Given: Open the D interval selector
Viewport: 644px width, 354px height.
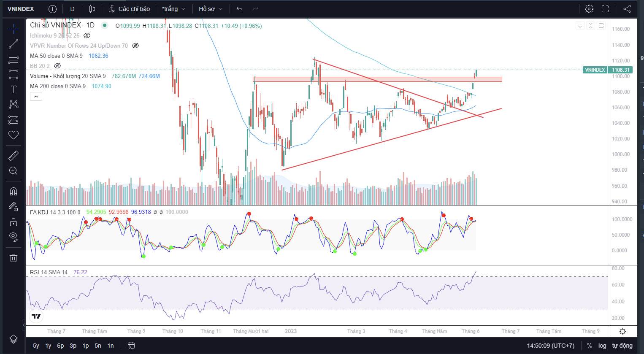Looking at the screenshot, I should click(x=72, y=9).
